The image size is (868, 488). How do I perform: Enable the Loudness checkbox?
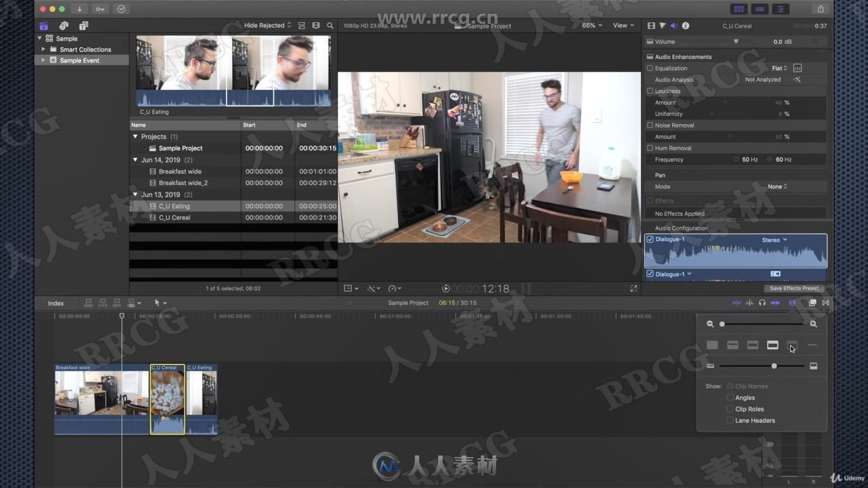tap(650, 91)
